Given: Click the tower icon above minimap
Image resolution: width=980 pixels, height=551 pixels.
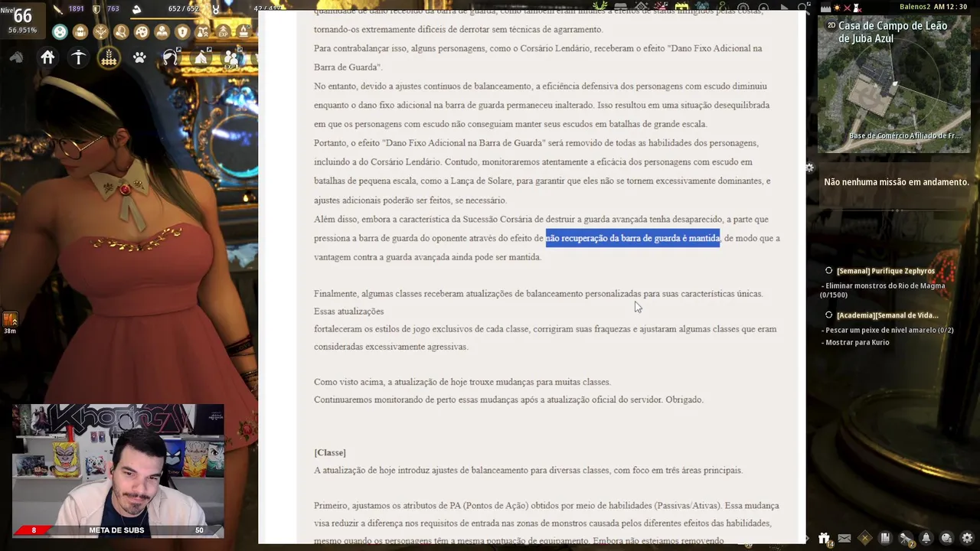Looking at the screenshot, I should [x=857, y=8].
